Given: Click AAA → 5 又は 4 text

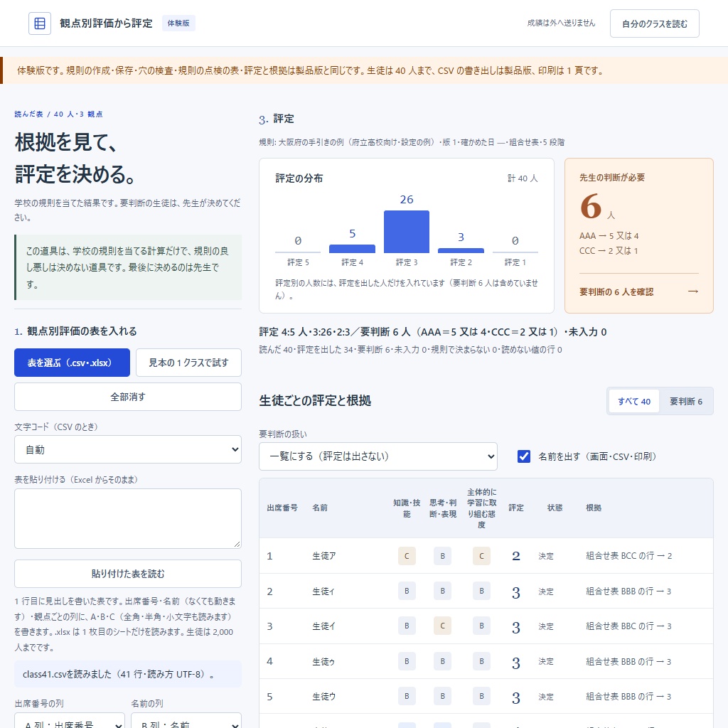Looking at the screenshot, I should pyautogui.click(x=609, y=236).
